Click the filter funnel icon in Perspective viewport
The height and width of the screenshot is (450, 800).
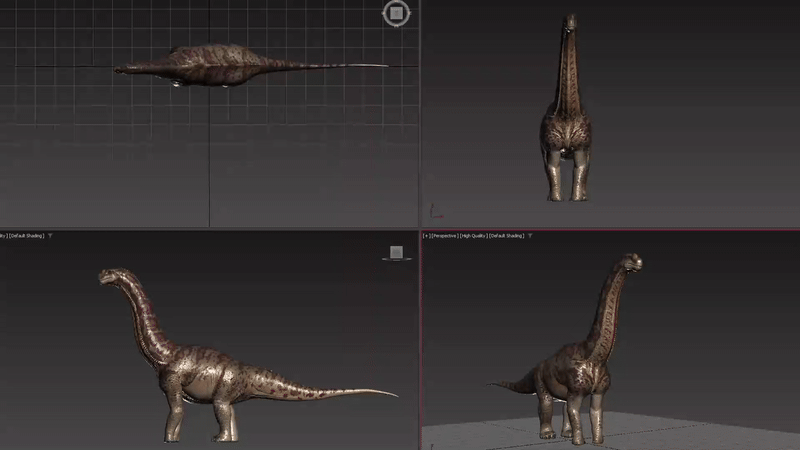(x=530, y=236)
